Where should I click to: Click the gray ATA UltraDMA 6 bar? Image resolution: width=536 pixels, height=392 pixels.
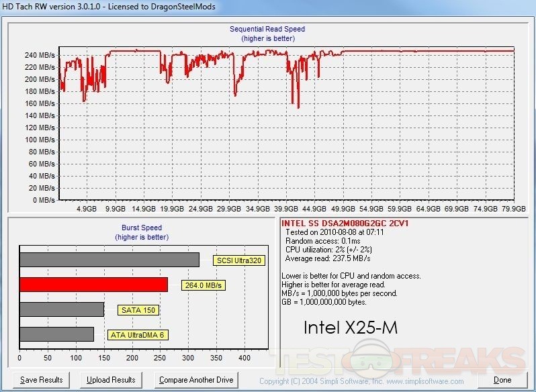pos(56,334)
